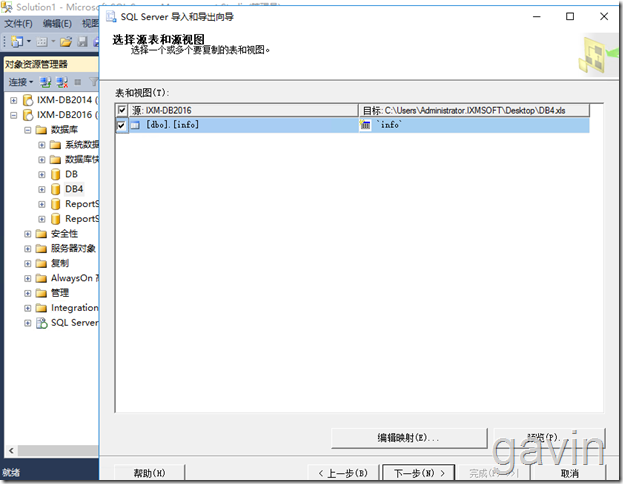Click the 取消 button
The width and height of the screenshot is (623, 484).
(x=570, y=473)
